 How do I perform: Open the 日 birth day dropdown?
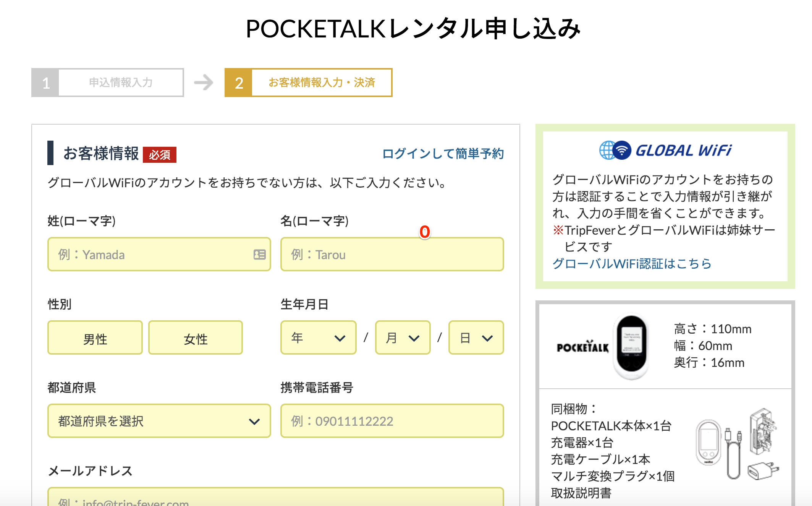point(476,337)
